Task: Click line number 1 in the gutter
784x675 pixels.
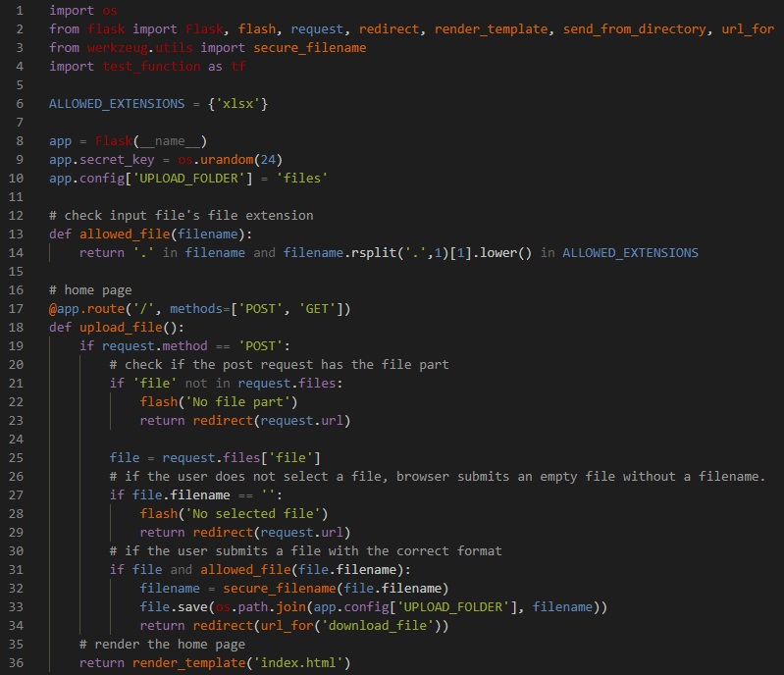Action: coord(20,11)
